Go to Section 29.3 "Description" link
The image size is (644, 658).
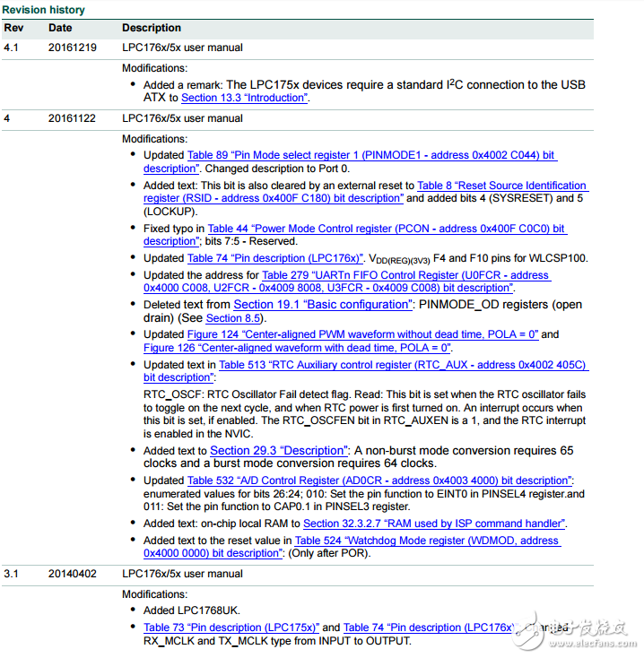(x=277, y=451)
